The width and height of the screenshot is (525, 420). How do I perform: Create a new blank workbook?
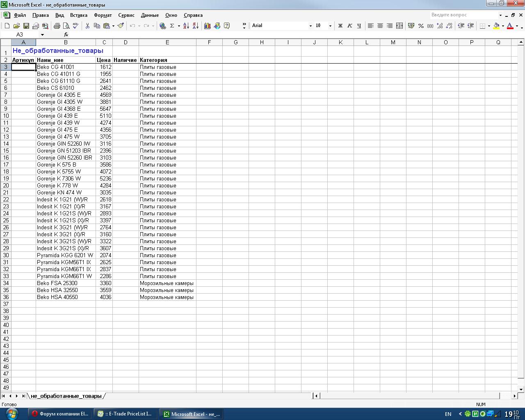pyautogui.click(x=7, y=26)
